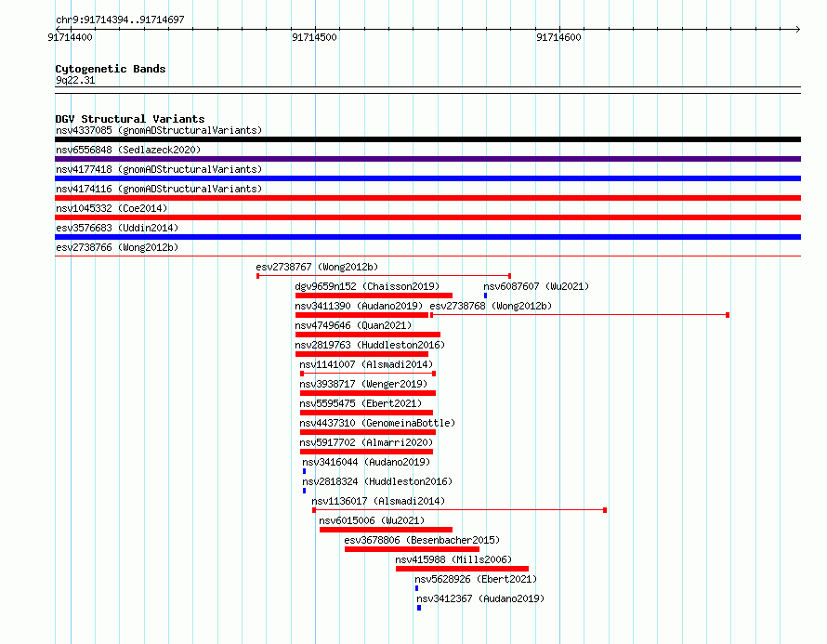Click the red bar under nsv1045332
Image resolution: width=827 pixels, height=644 pixels.
coord(427,217)
